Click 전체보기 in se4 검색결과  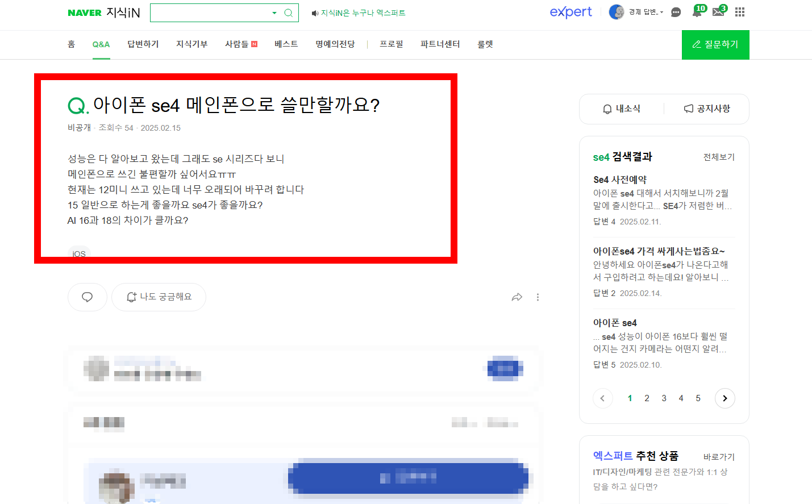pos(719,157)
